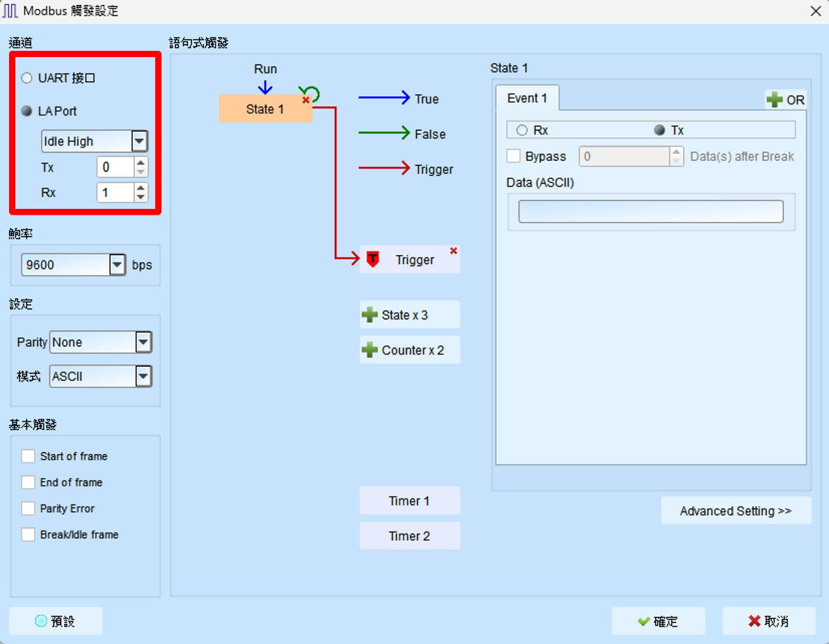Increase the Bypass data count
Viewport: 829px width, 644px height.
676,151
